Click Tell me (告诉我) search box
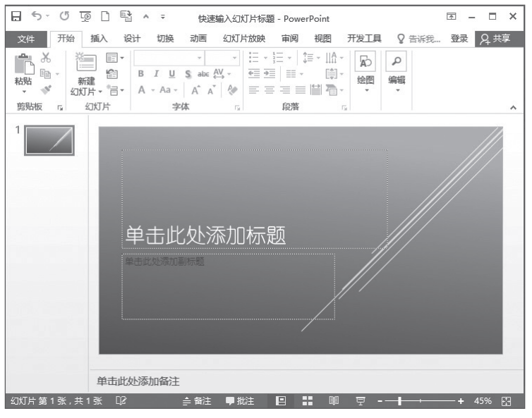The width and height of the screenshot is (532, 418). [419, 39]
